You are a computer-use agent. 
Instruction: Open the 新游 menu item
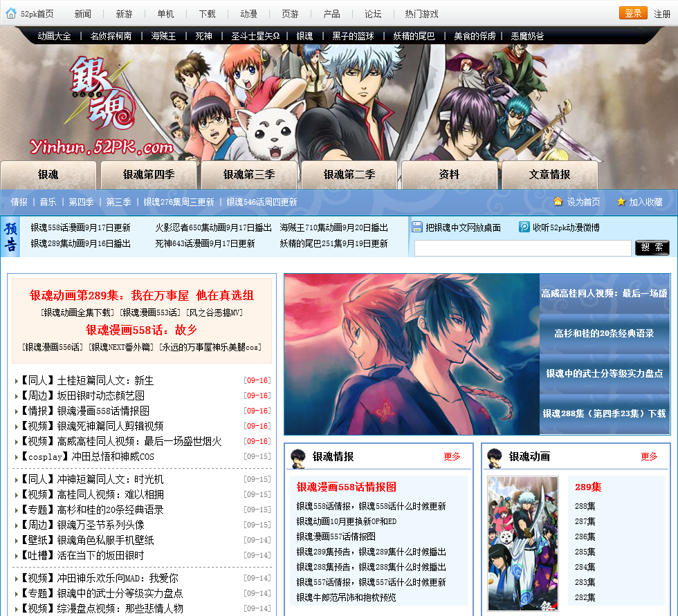point(124,14)
